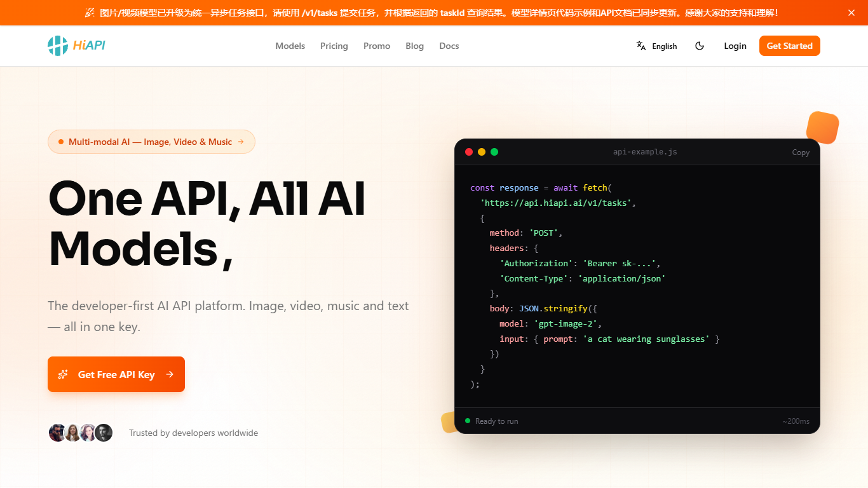Image resolution: width=868 pixels, height=488 pixels.
Task: Click the arrow on Get Free API Key button
Action: tap(170, 374)
